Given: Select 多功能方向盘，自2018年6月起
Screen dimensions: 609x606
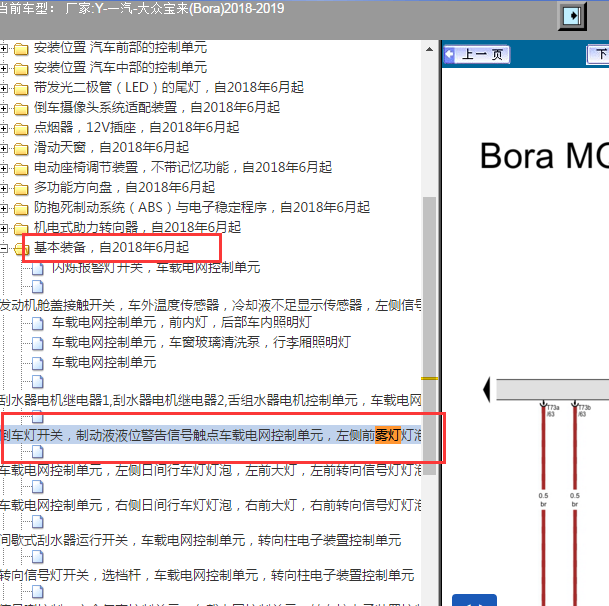Looking at the screenshot, I should 124,188.
